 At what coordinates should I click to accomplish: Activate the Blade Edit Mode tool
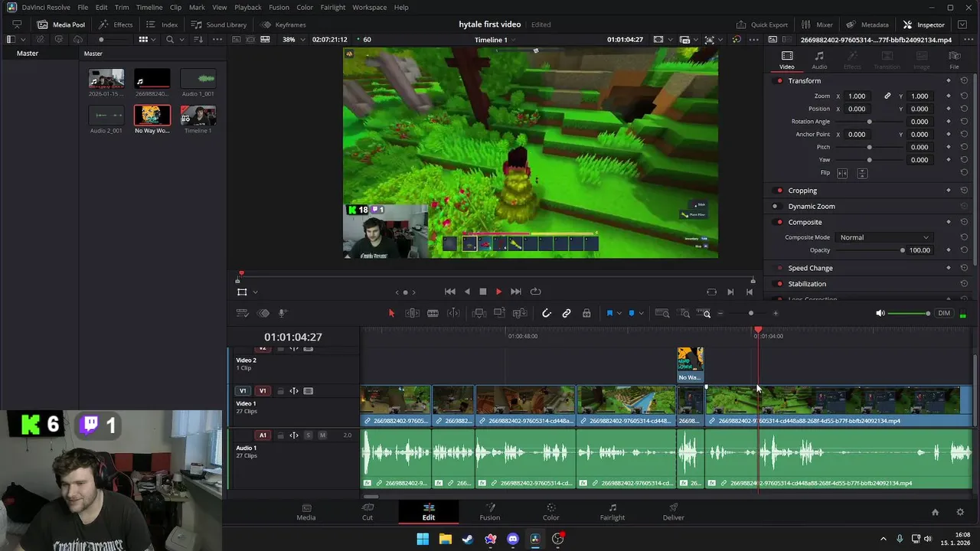pos(433,313)
